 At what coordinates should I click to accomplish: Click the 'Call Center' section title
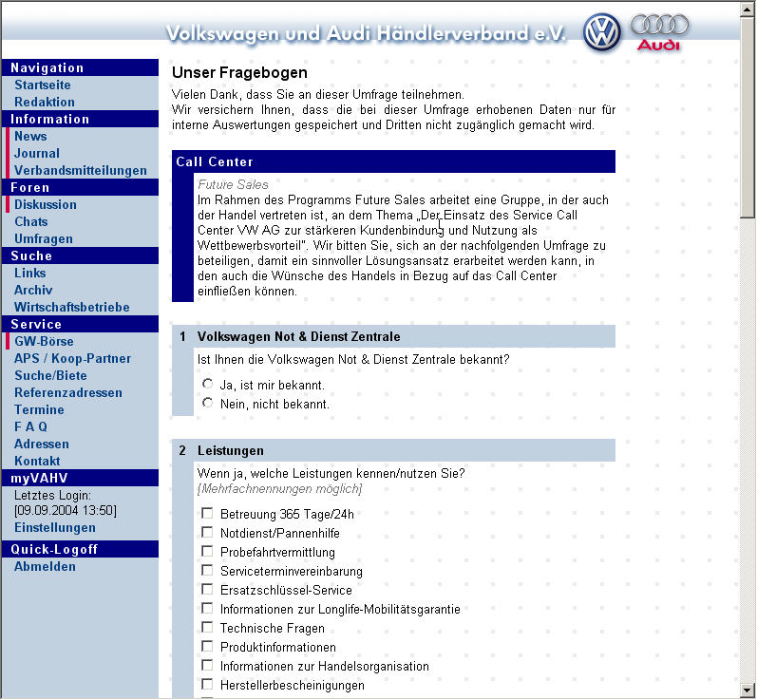(x=215, y=161)
